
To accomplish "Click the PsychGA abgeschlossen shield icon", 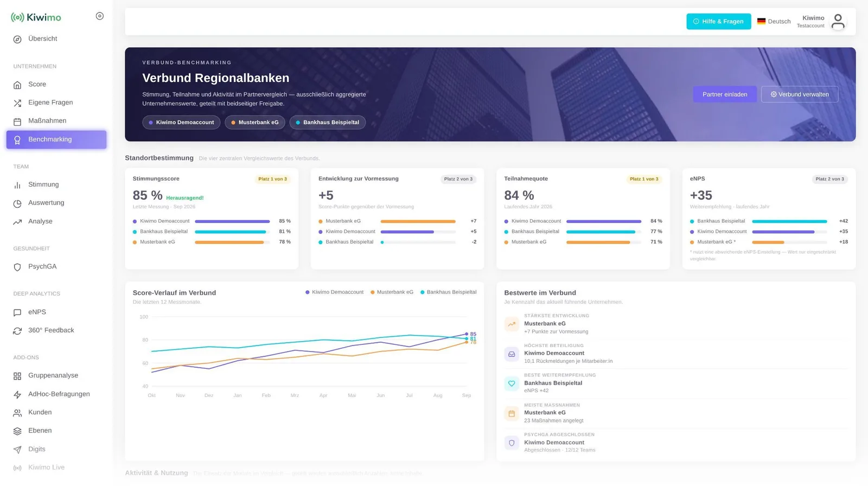I will coord(512,443).
